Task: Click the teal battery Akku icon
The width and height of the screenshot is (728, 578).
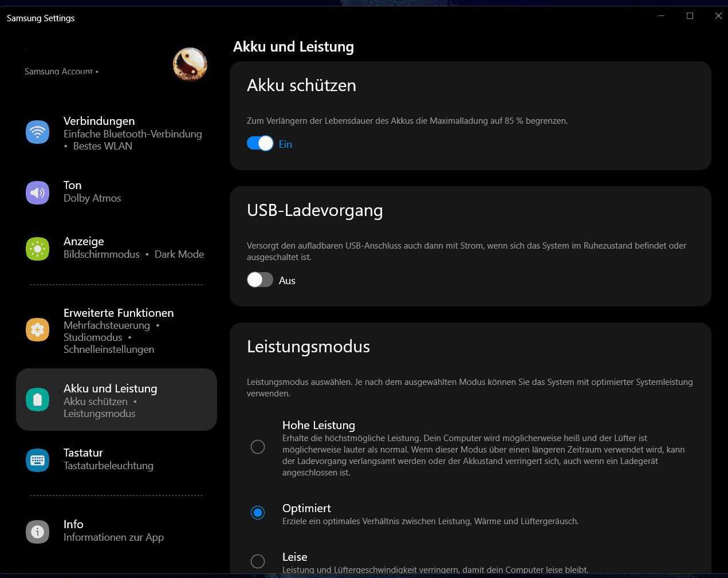Action: coord(38,399)
